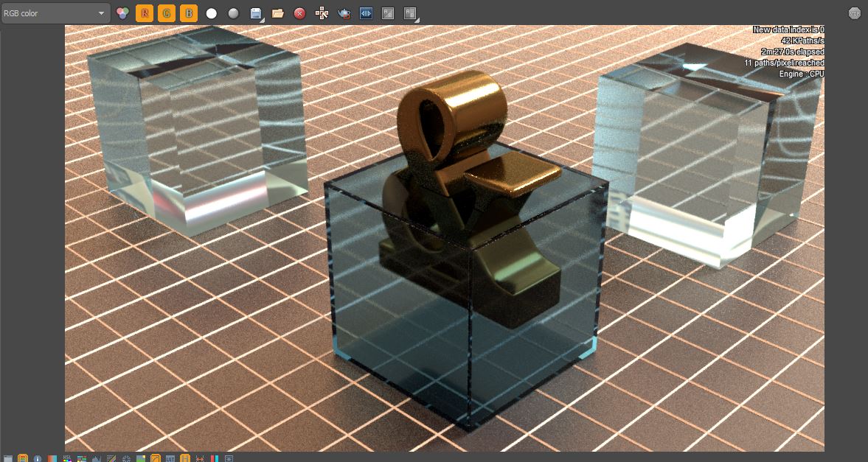This screenshot has width=868, height=462.
Task: Click the snowflake icon at the end of the bottom bar
Action: pyautogui.click(x=229, y=458)
